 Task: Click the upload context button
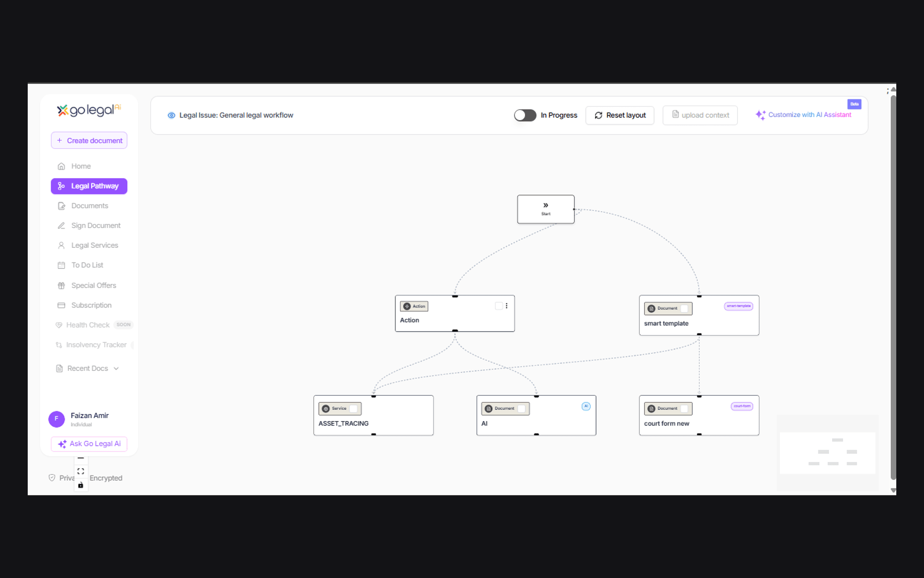tap(700, 115)
